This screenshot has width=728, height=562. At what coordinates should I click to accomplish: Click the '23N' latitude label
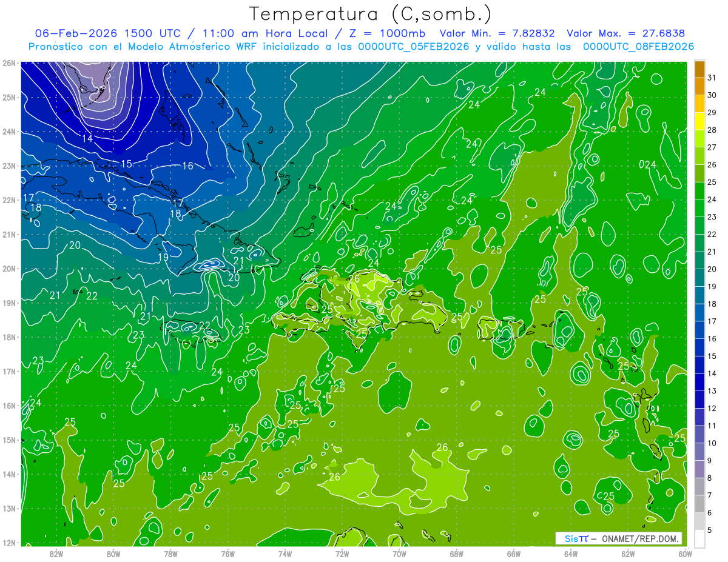tap(8, 166)
